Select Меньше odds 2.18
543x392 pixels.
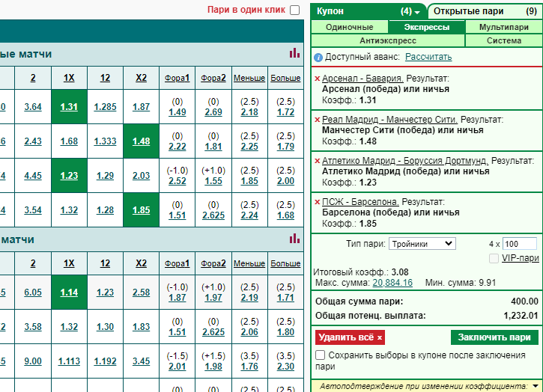(249, 112)
